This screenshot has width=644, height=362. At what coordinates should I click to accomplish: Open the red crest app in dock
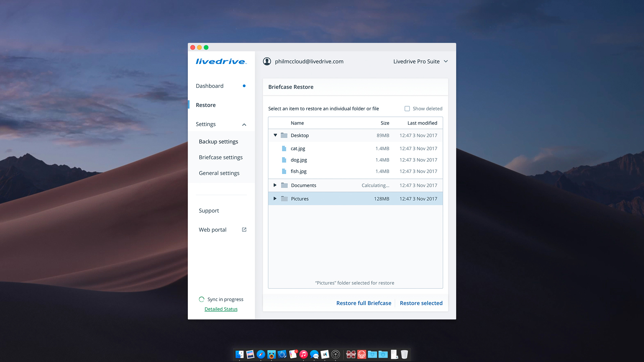362,354
